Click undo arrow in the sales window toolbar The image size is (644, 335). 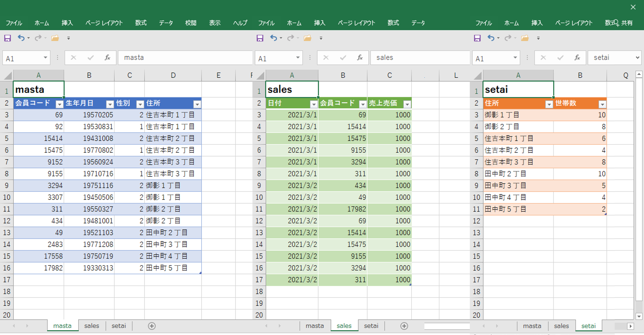[x=273, y=38]
